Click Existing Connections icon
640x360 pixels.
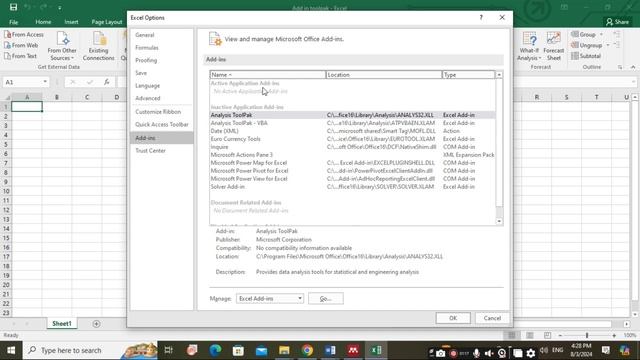98,46
